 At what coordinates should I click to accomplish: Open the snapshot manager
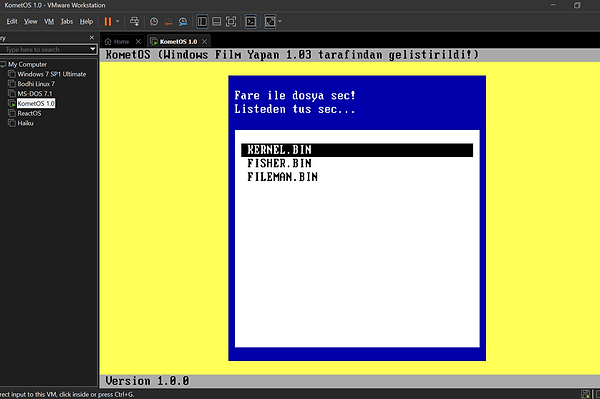tap(183, 22)
